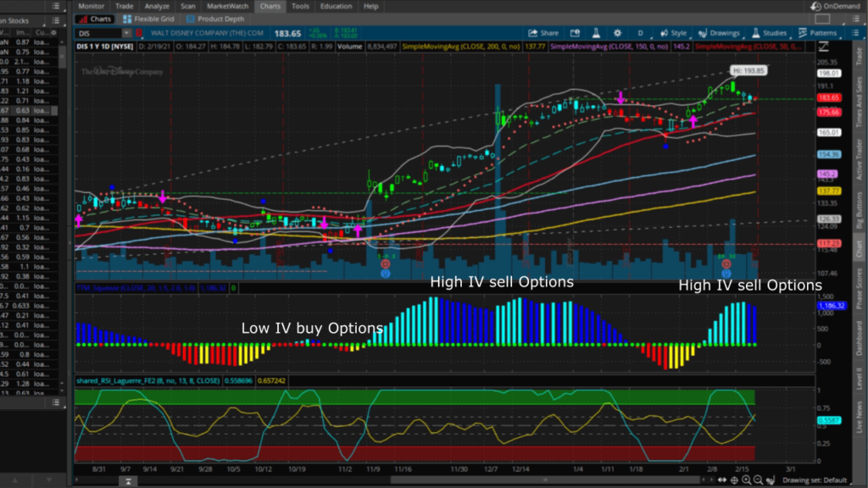Select the crosshair pan tool icon
The image size is (868, 488).
tap(734, 480)
